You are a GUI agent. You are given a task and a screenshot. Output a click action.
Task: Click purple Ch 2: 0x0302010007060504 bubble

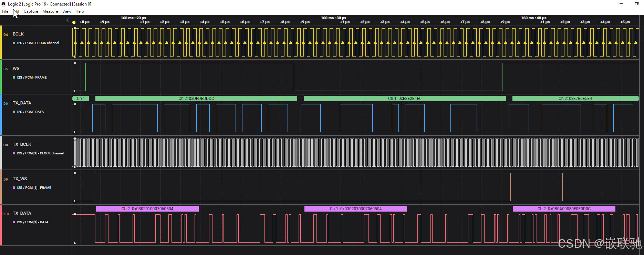click(x=147, y=209)
